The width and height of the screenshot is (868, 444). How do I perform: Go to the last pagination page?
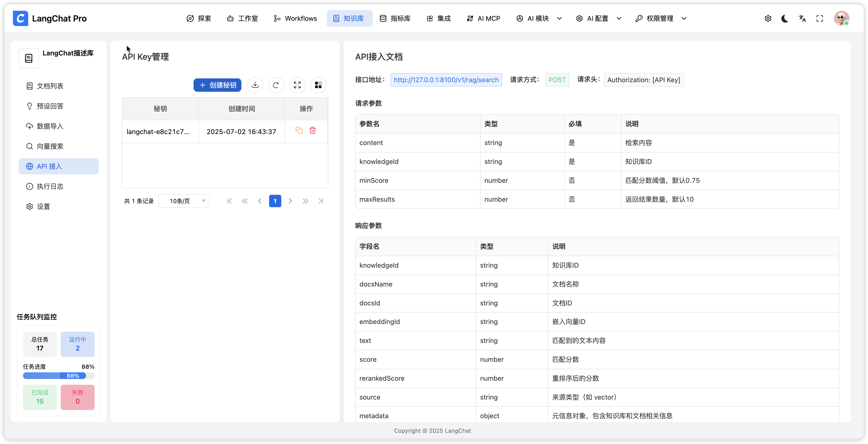(x=320, y=201)
